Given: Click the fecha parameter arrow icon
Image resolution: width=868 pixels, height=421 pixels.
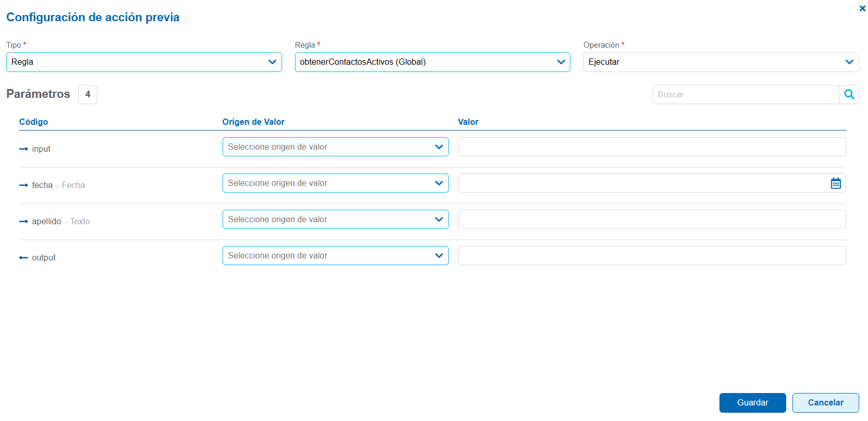Looking at the screenshot, I should 23,185.
